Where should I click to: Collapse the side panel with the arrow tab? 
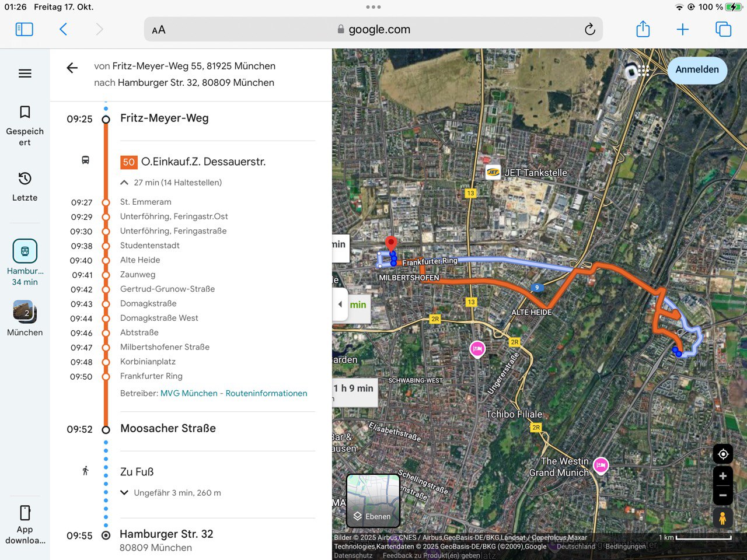[340, 304]
